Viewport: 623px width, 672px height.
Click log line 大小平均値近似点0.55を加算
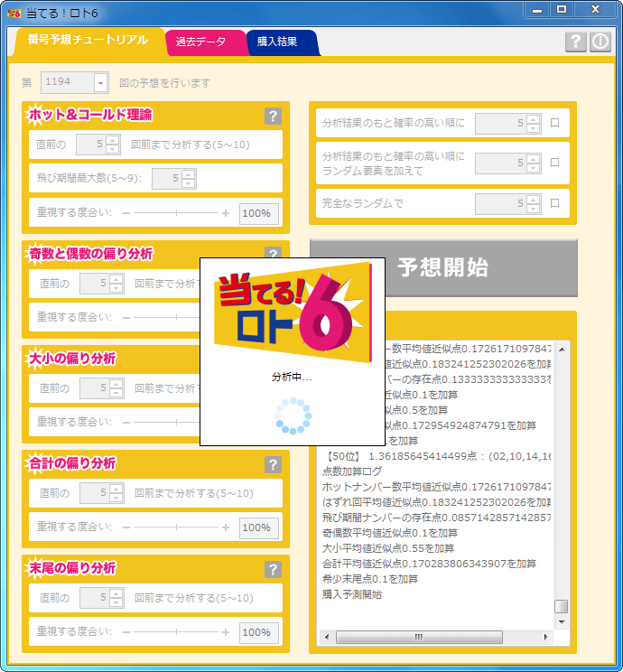click(x=387, y=548)
